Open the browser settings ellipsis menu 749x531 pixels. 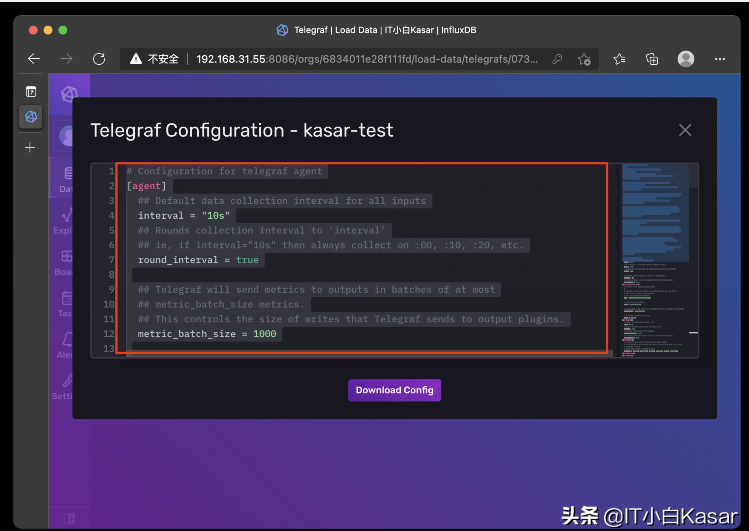[719, 59]
